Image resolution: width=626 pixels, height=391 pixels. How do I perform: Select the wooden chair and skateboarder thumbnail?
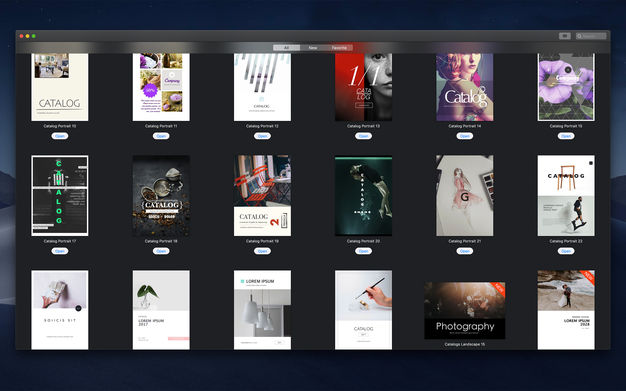566,196
